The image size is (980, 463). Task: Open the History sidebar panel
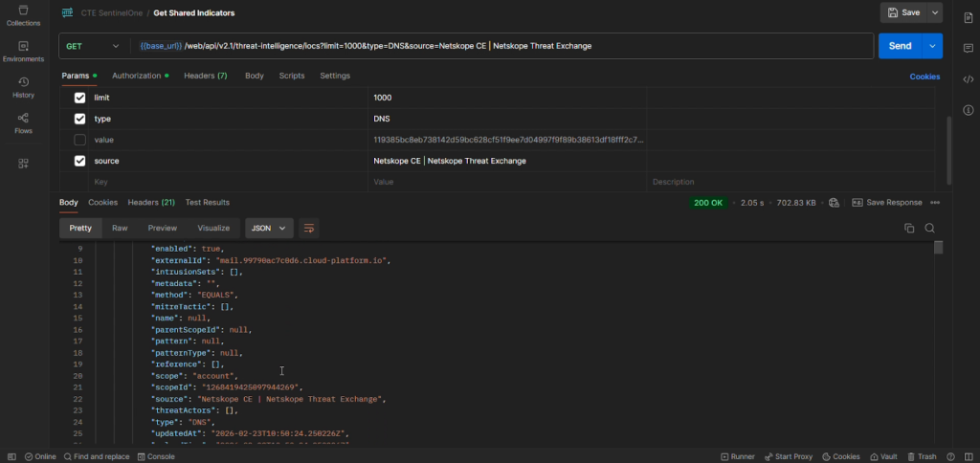pyautogui.click(x=23, y=87)
